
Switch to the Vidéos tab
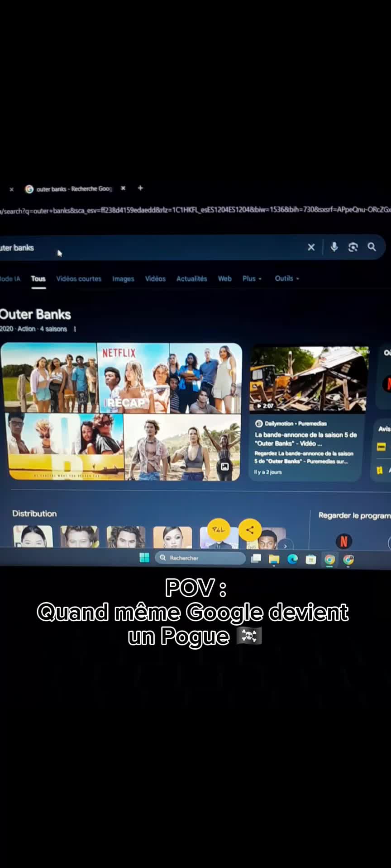155,279
